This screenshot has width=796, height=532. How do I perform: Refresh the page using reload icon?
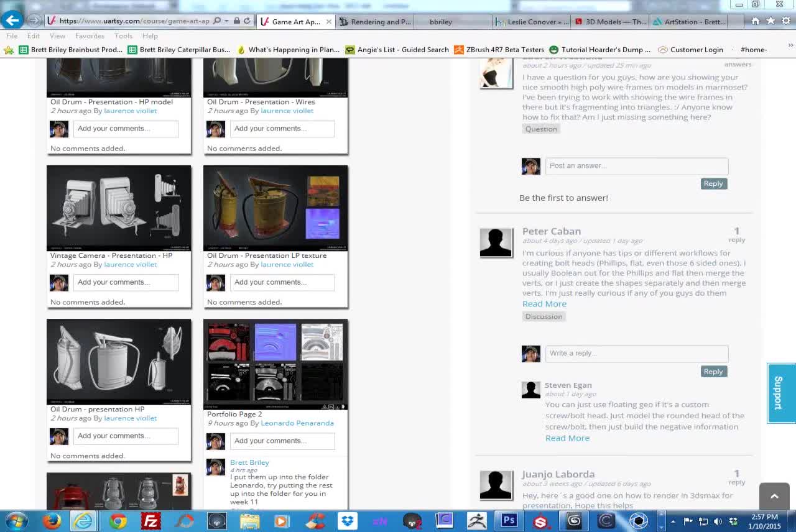pos(247,21)
